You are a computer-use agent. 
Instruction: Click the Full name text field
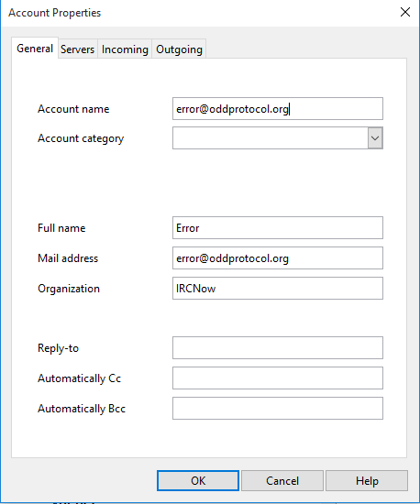tap(278, 228)
